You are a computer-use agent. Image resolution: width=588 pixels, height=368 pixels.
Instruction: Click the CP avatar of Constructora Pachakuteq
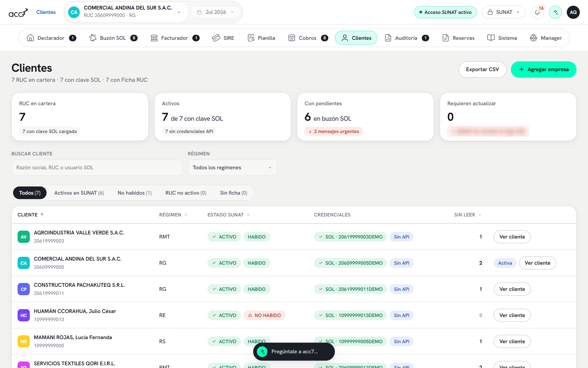[x=24, y=289]
